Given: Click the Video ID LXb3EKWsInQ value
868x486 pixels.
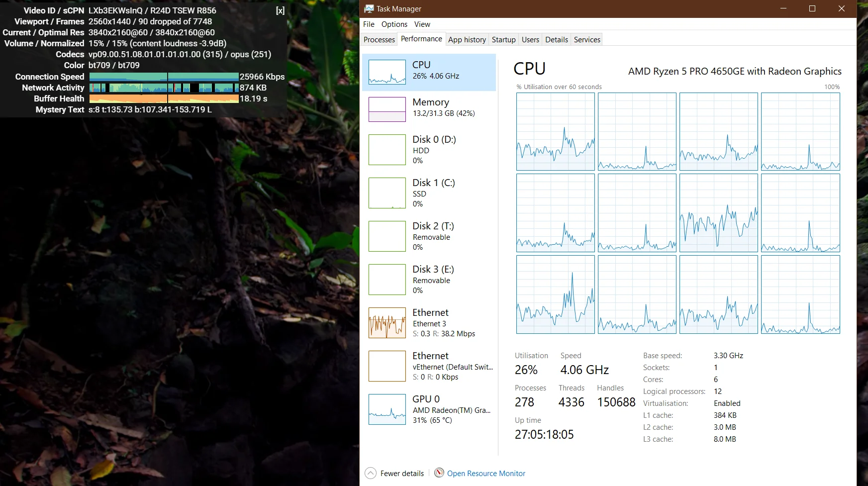Looking at the screenshot, I should [115, 10].
